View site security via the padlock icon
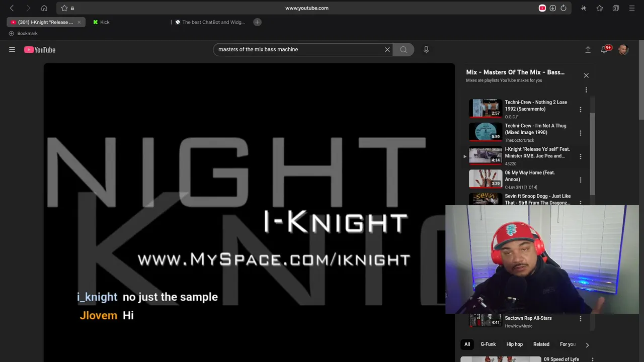The height and width of the screenshot is (362, 644). point(72,8)
